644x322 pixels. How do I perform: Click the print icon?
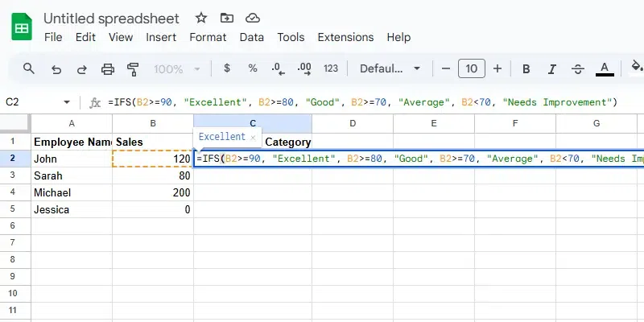point(107,69)
